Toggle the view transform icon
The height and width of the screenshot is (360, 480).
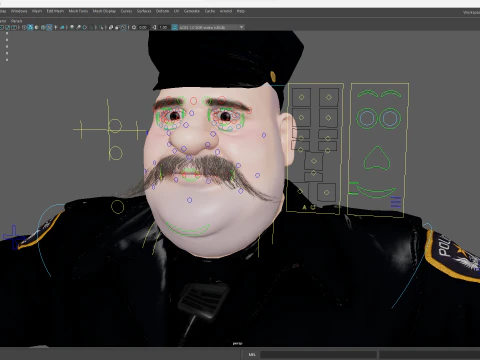click(174, 27)
